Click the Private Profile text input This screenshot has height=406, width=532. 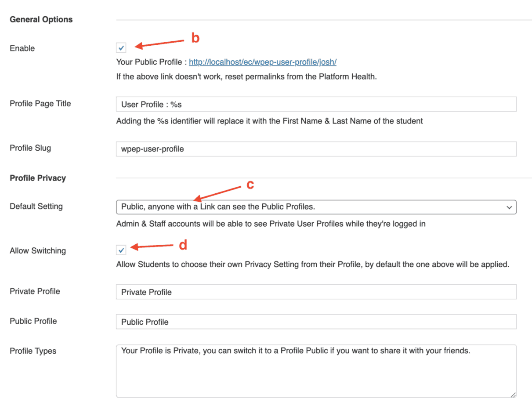316,292
